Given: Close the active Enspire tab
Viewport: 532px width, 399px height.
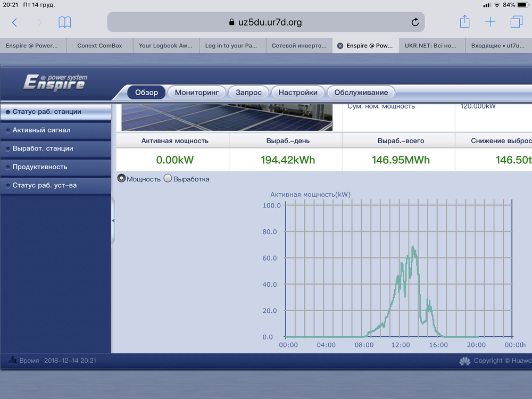Looking at the screenshot, I should [x=340, y=46].
